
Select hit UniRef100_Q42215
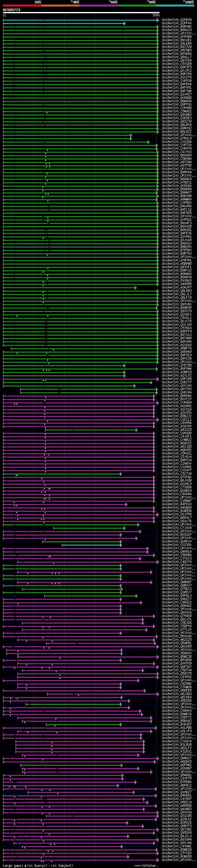(x=177, y=430)
